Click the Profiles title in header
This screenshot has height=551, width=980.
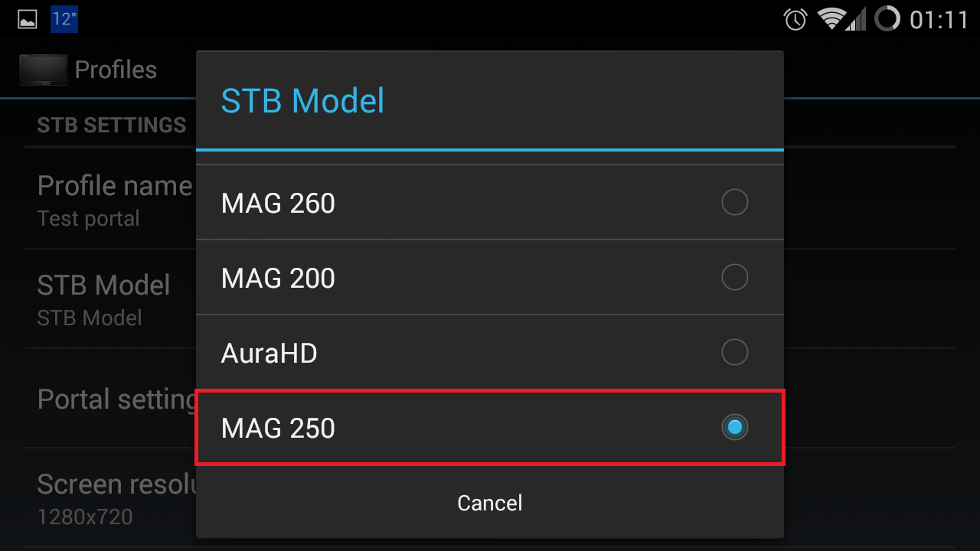(116, 70)
